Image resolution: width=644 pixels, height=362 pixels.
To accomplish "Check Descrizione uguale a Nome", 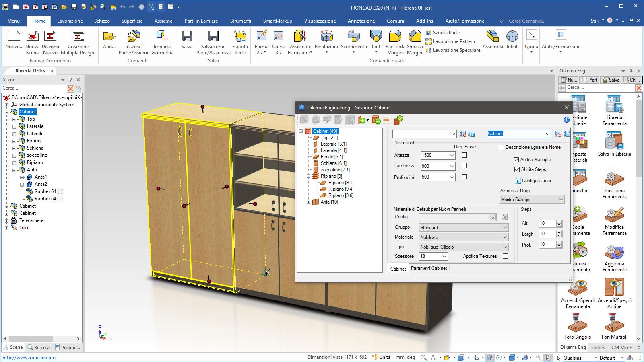I will click(501, 147).
